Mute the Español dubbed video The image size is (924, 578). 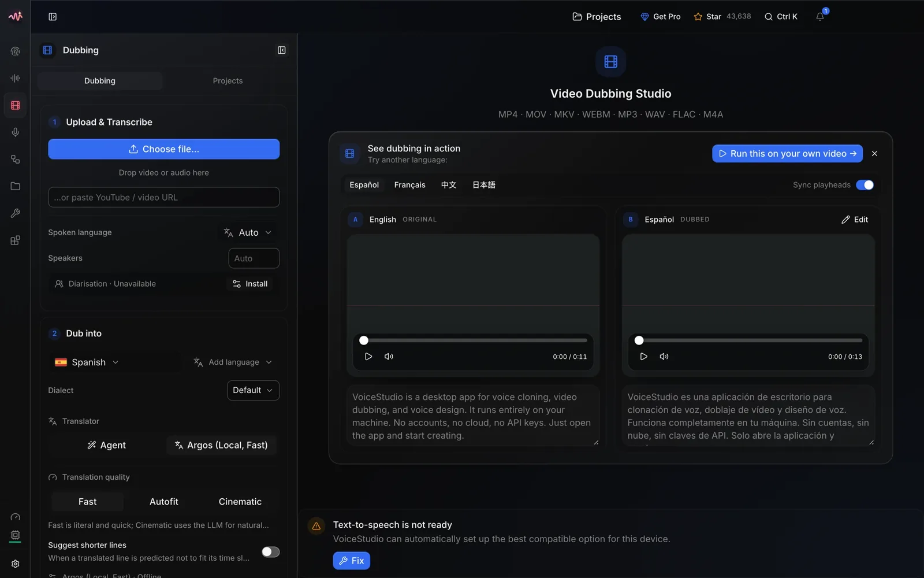pos(664,357)
